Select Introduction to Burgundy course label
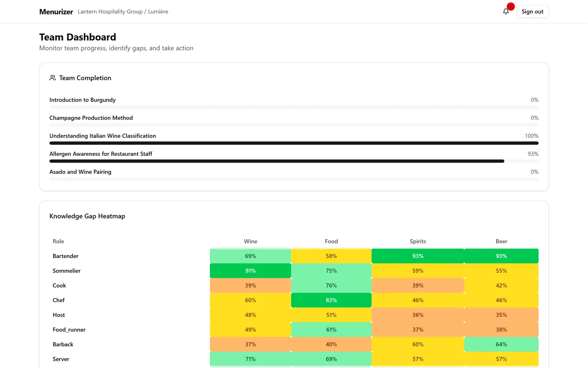Image resolution: width=588 pixels, height=368 pixels. point(82,100)
